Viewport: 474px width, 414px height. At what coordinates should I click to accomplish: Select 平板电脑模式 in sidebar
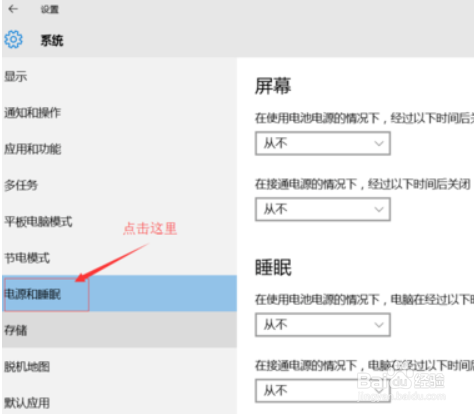point(119,221)
